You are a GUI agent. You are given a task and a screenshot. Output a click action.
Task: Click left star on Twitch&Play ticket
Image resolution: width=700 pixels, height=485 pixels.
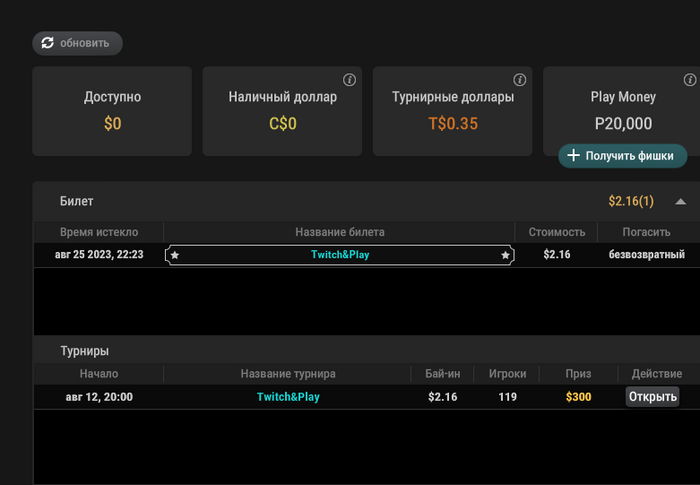click(x=175, y=255)
